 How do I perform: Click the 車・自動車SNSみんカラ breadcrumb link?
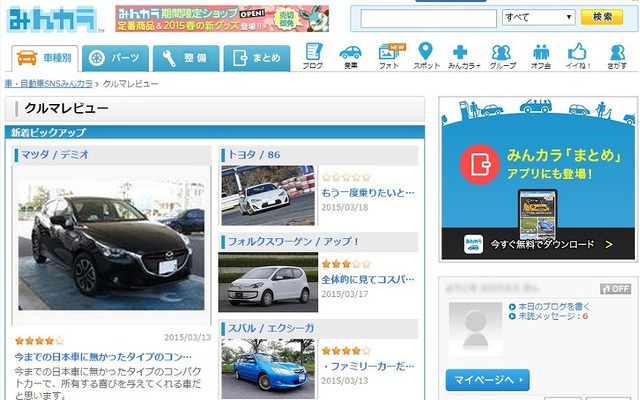click(x=49, y=84)
